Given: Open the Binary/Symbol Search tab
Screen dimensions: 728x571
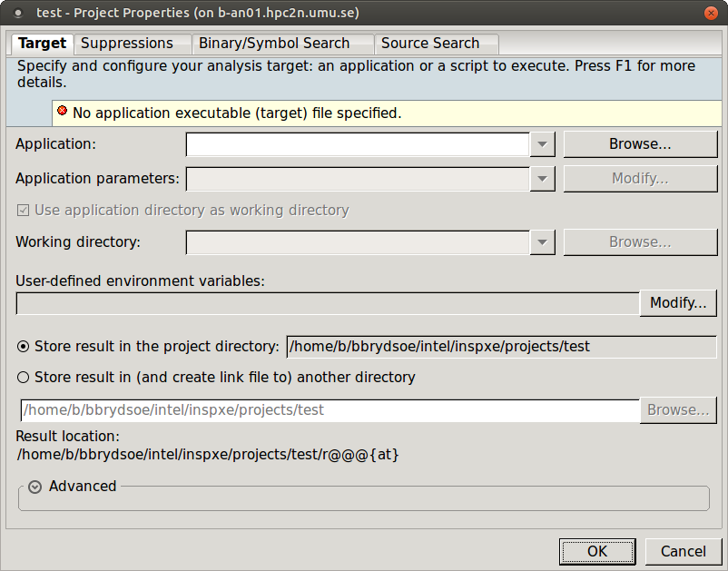Looking at the screenshot, I should click(x=274, y=44).
